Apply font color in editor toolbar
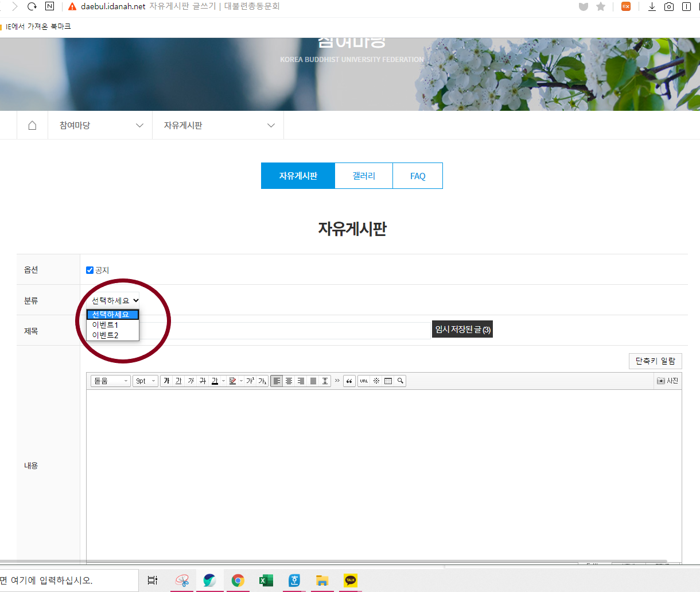Image resolution: width=700 pixels, height=592 pixels. [x=215, y=381]
